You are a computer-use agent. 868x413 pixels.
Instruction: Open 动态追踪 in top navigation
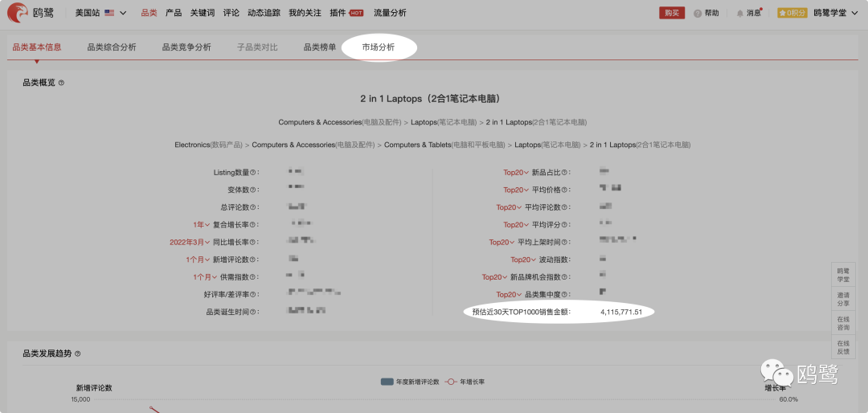264,13
